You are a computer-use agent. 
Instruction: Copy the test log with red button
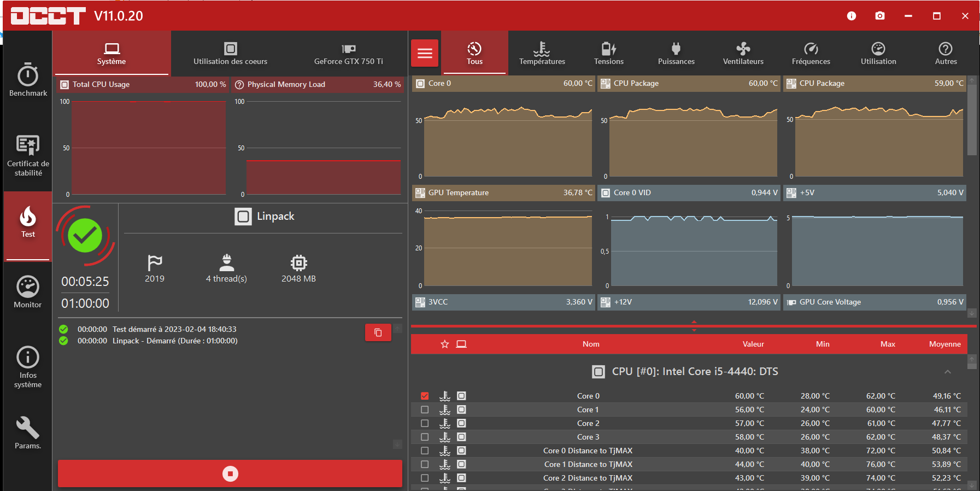click(378, 332)
